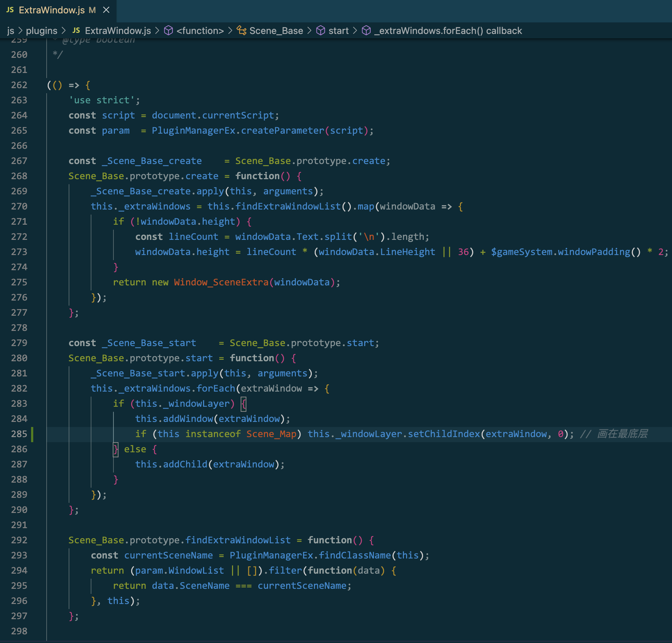Click ExtraWindow.js in the breadcrumb

(x=118, y=31)
